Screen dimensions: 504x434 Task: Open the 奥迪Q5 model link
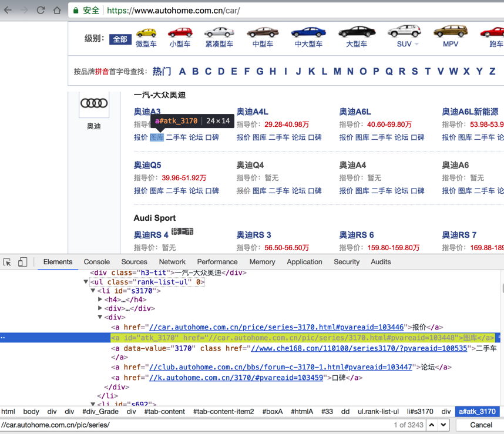click(x=147, y=165)
